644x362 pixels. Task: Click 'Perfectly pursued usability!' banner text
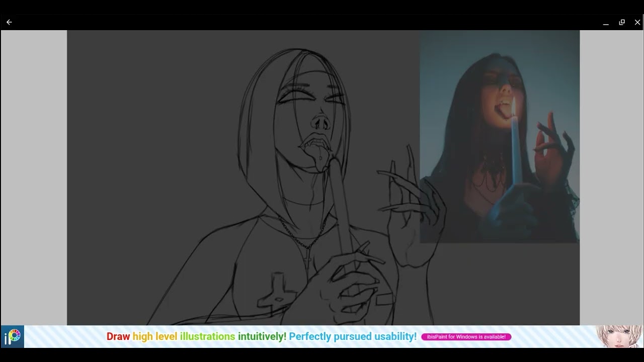point(353,337)
